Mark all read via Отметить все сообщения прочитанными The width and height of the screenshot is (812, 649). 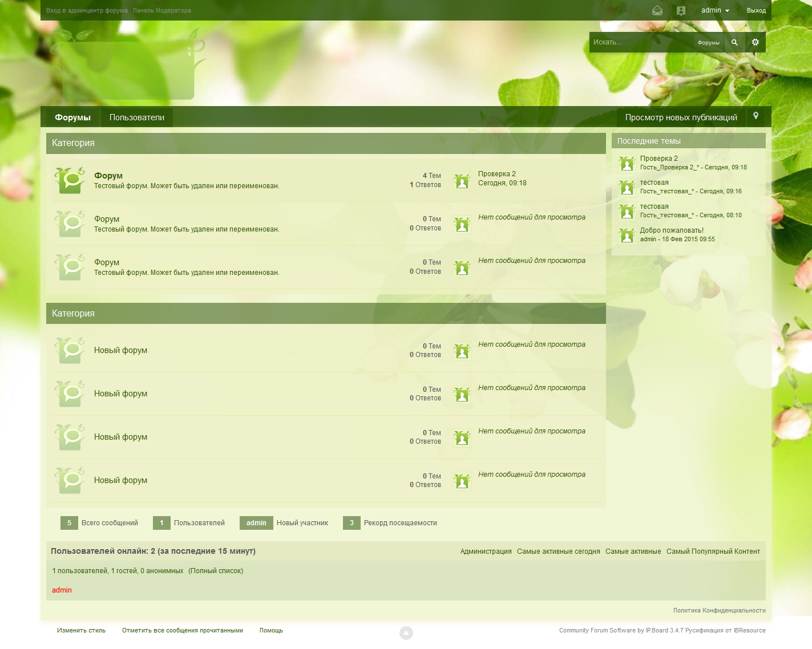(183, 630)
